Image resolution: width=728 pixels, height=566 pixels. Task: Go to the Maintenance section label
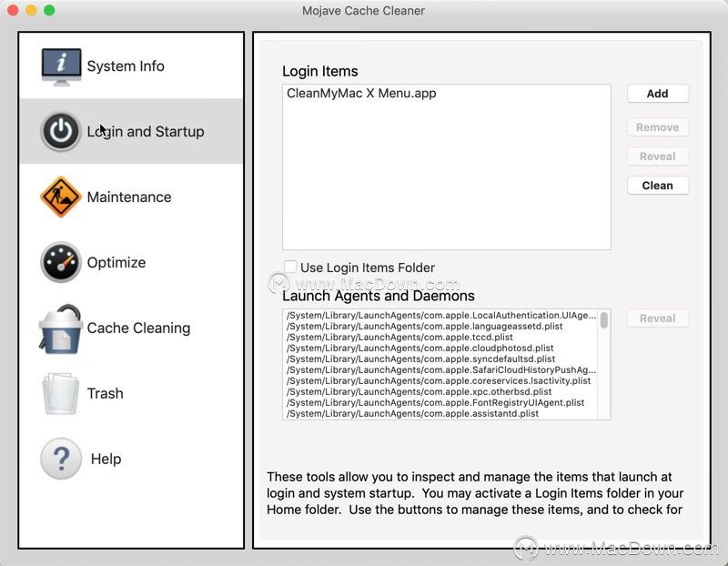[x=129, y=197]
